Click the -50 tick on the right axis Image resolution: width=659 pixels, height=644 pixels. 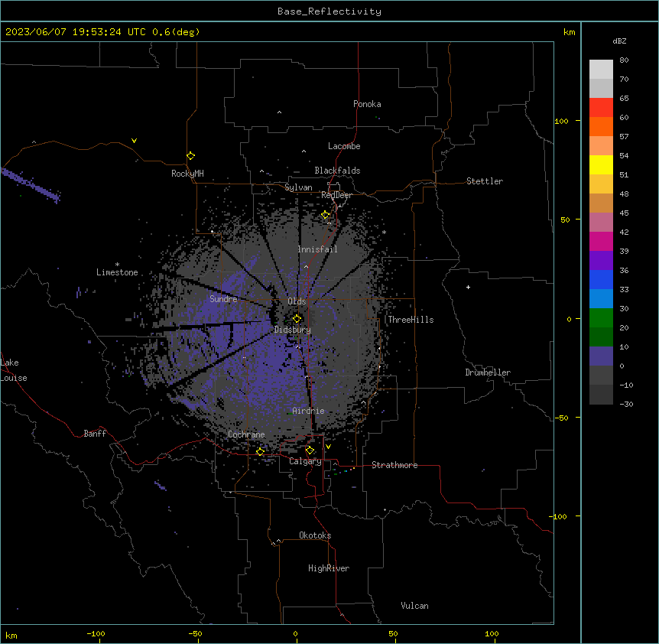561,418
